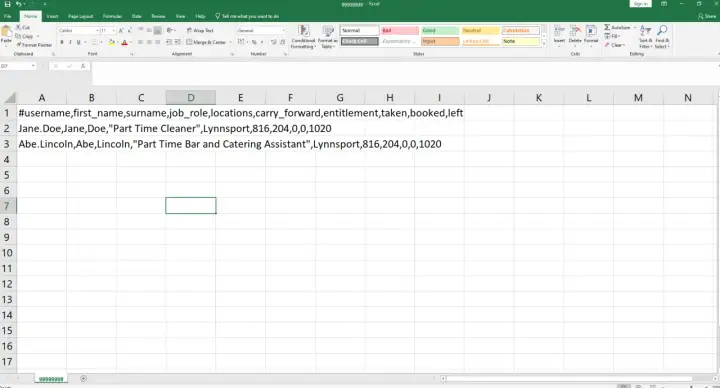
Task: Toggle align left in Alignment group
Action: (141, 42)
